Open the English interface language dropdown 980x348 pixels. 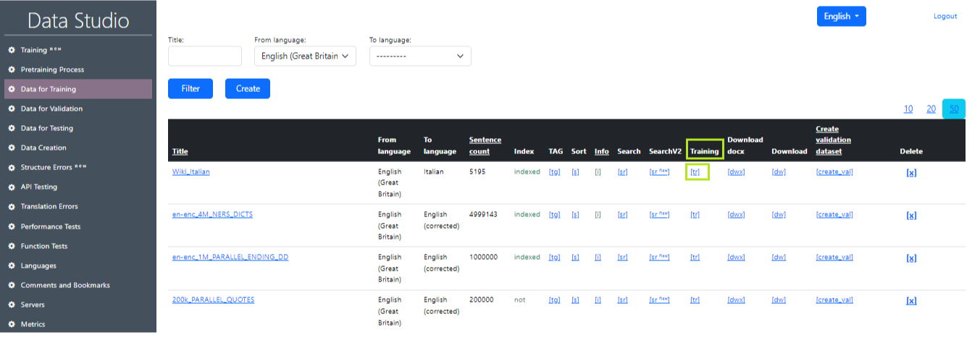pos(841,16)
